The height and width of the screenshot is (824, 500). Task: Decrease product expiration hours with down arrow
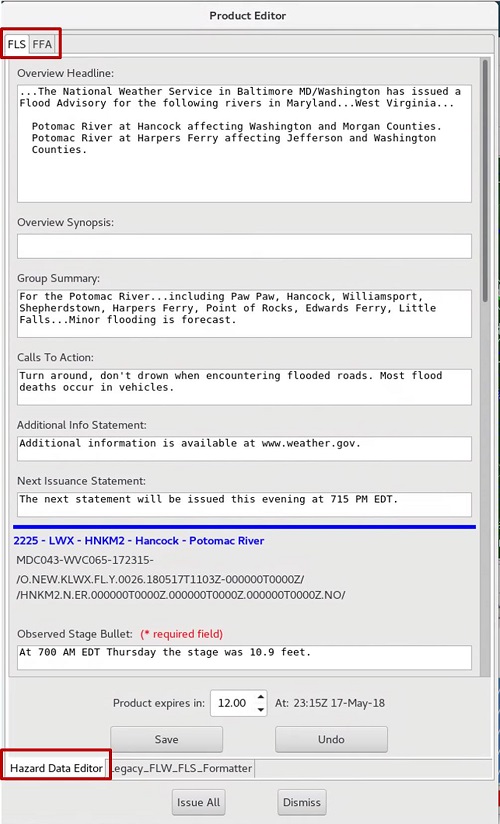[261, 709]
